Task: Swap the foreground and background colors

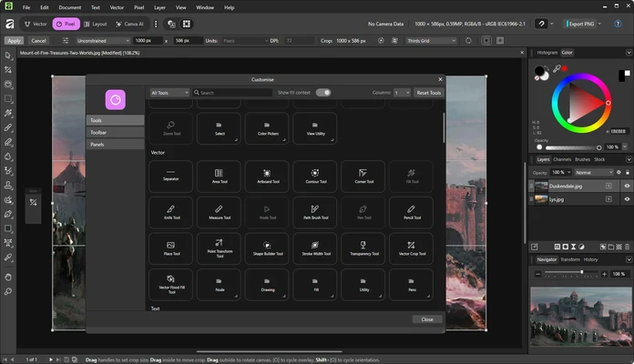Action: 547,68
